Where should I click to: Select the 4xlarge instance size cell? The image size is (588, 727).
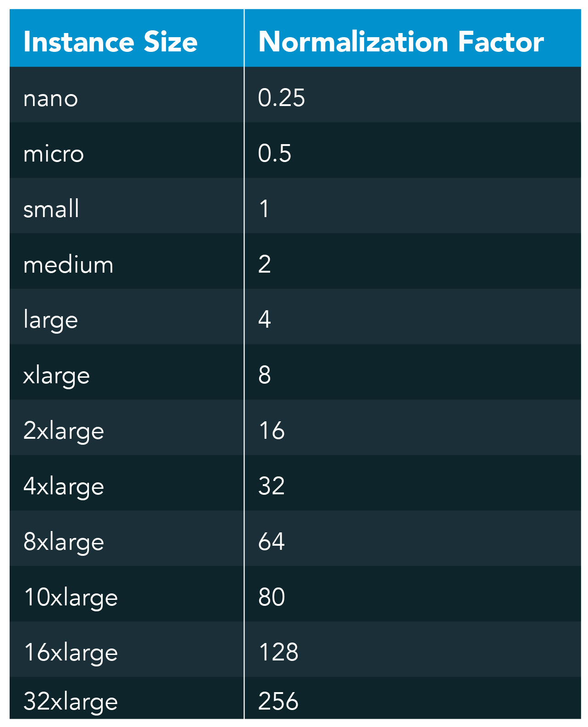pos(64,487)
